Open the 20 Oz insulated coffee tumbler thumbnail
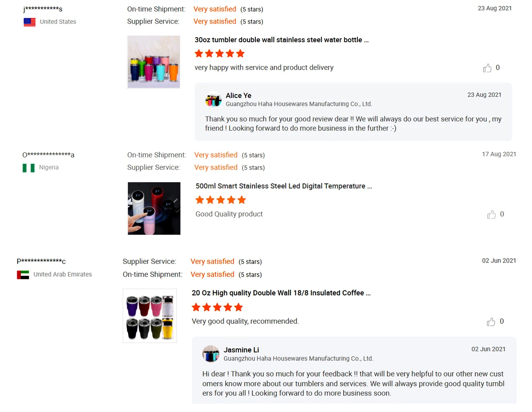The height and width of the screenshot is (412, 532). 150,316
